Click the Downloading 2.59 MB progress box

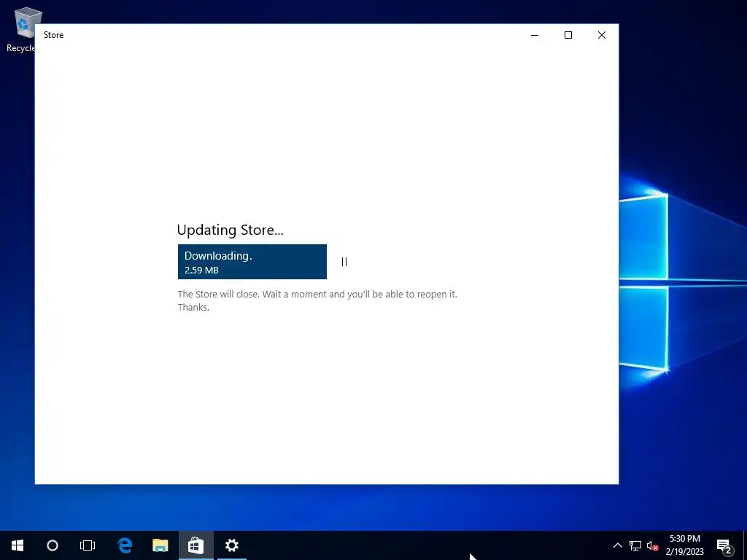pos(252,262)
